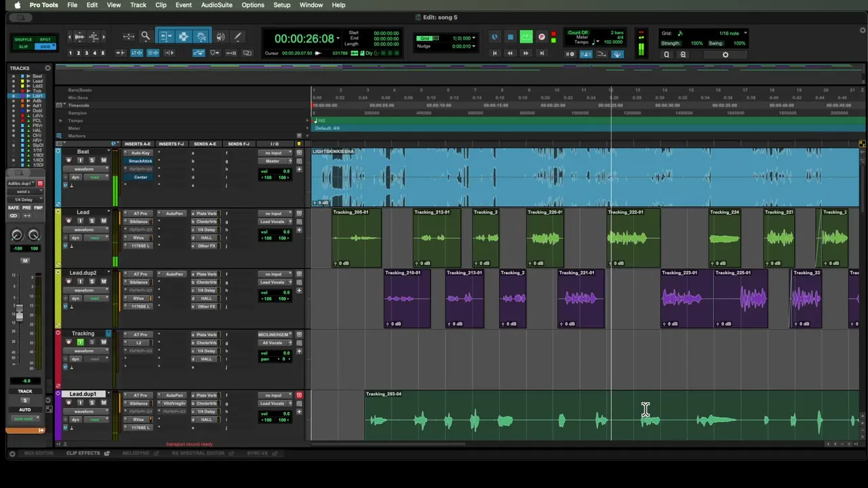Select Tracking_222-01 clip on Lead track
Image resolution: width=868 pixels, height=488 pixels.
click(633, 237)
